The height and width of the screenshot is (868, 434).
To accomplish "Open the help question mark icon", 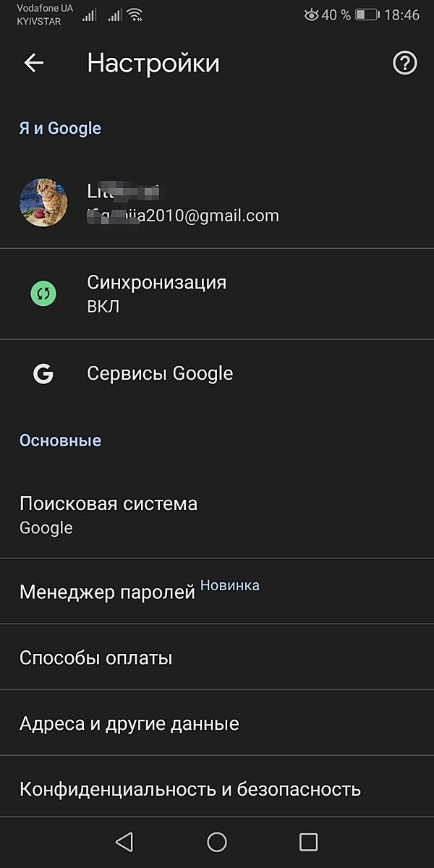I will click(404, 63).
